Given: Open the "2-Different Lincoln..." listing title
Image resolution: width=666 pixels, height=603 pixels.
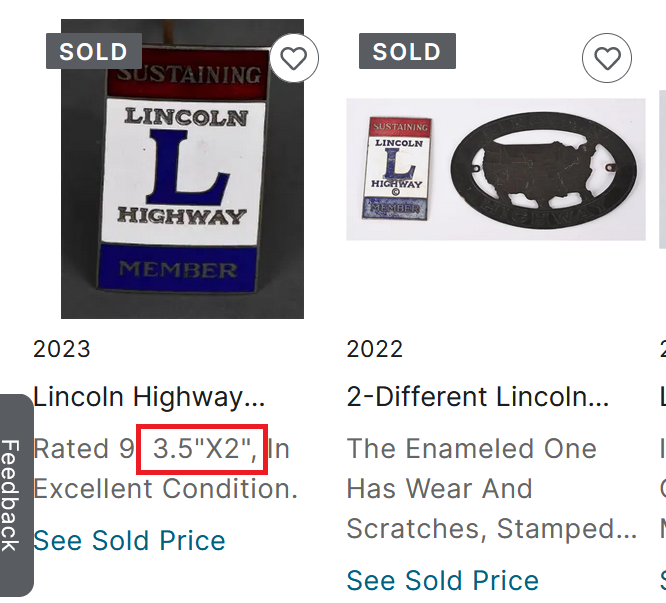Looking at the screenshot, I should point(477,397).
